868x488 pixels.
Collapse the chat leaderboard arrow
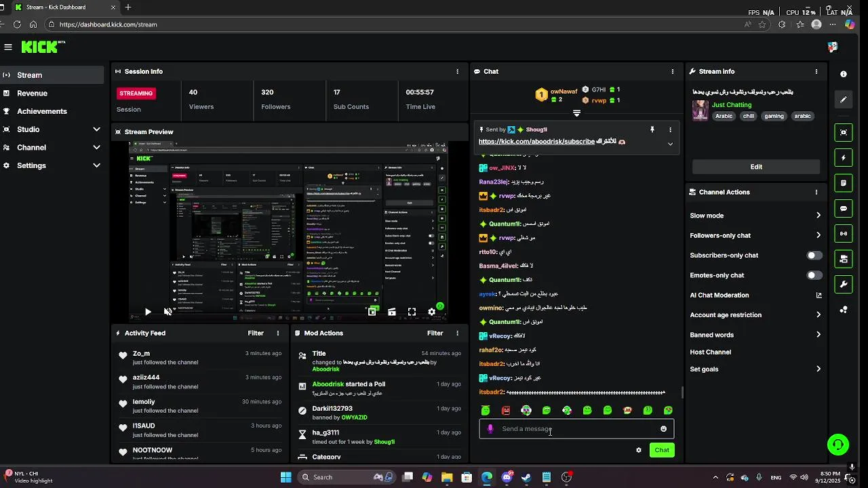(x=576, y=113)
